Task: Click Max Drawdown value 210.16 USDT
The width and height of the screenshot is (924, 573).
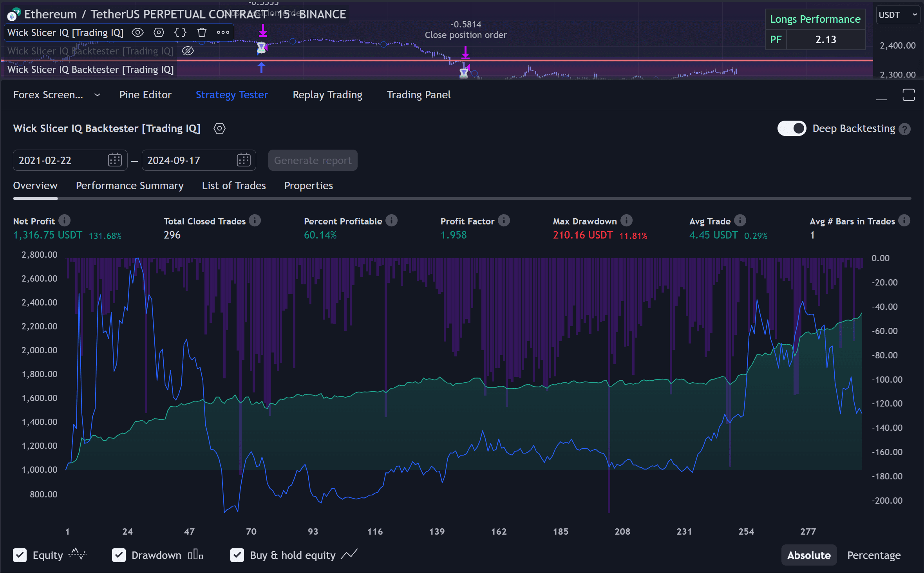Action: [x=582, y=235]
